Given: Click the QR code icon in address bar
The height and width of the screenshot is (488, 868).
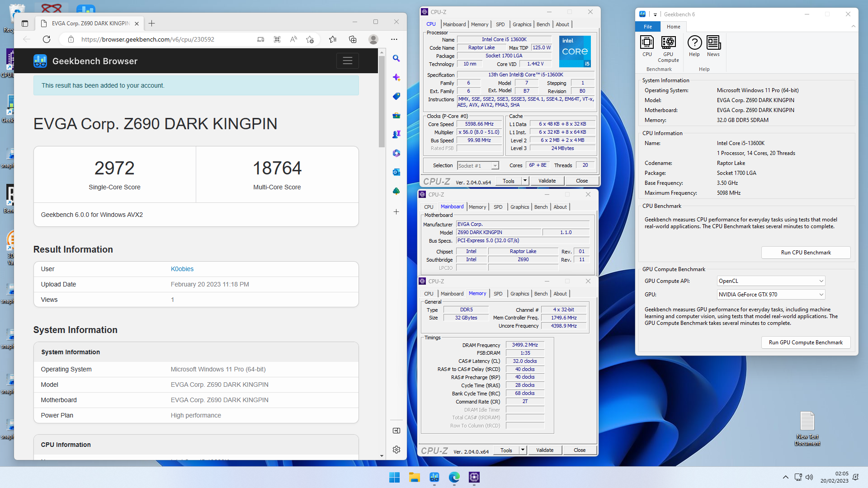Looking at the screenshot, I should coord(277,39).
